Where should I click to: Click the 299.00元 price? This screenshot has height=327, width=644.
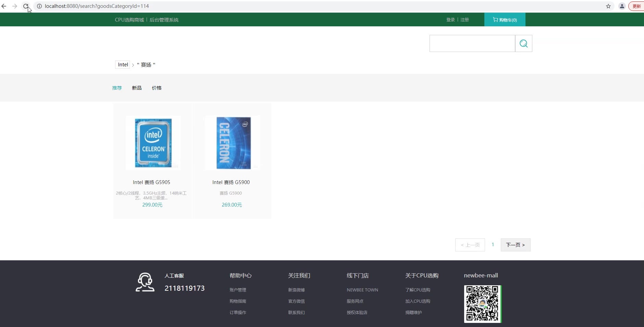coord(152,205)
